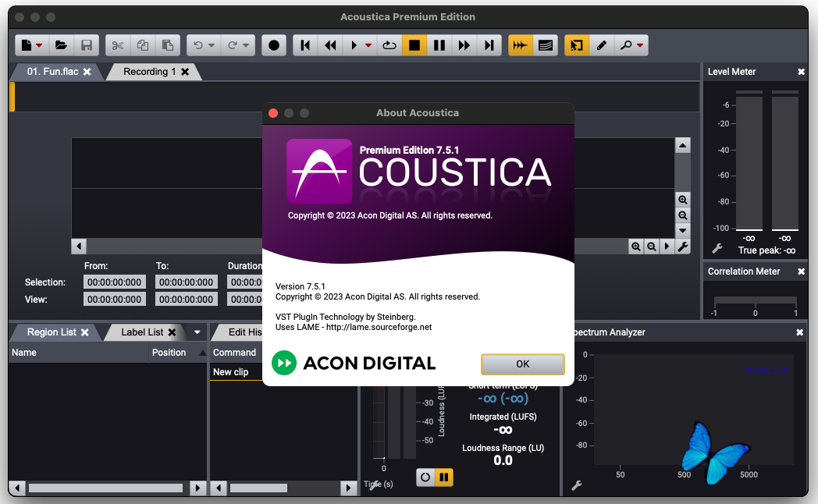Close the 01. Fun.flac tab
Screen dimensions: 818x504
click(x=87, y=72)
